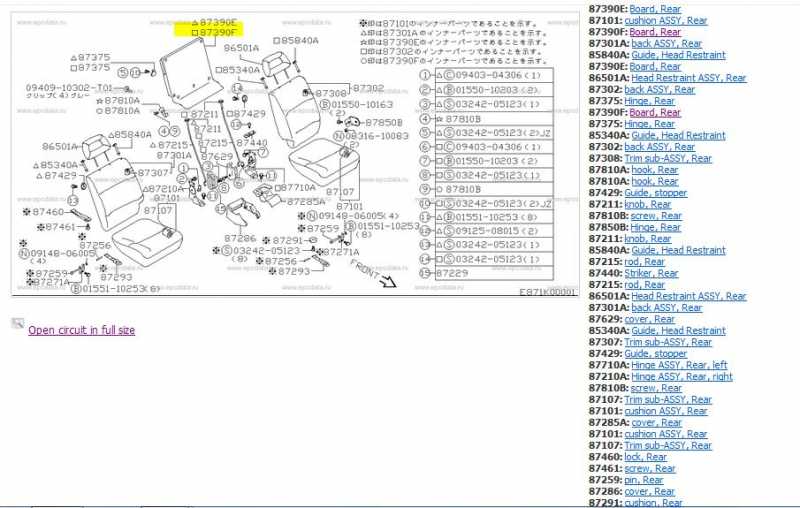Open the cover, Rear link for 87285A
The image size is (800, 508).
pos(656,422)
